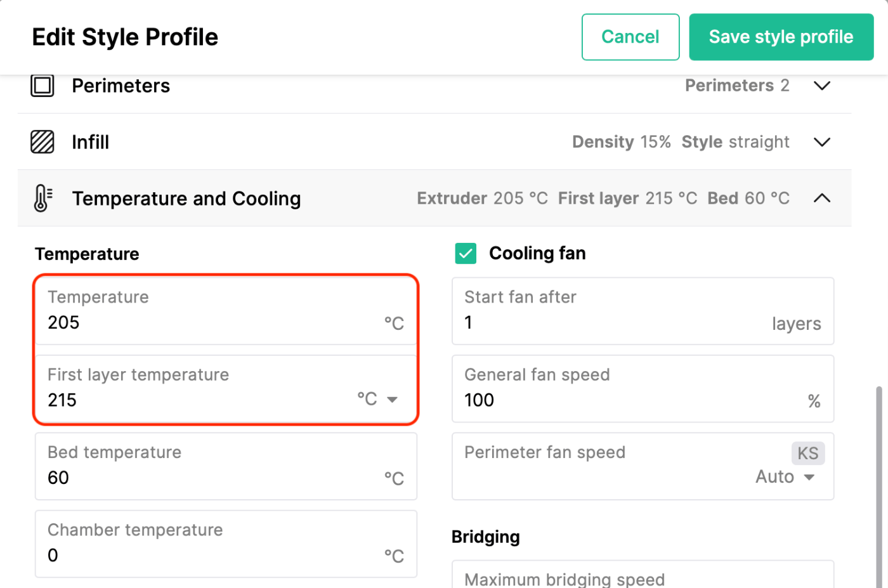Click the Cooling fan label
The height and width of the screenshot is (588, 888).
click(x=538, y=254)
